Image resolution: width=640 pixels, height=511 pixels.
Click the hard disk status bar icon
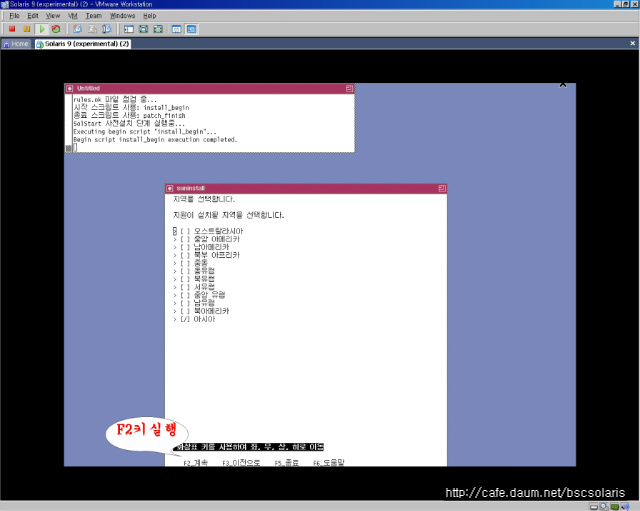(594, 507)
